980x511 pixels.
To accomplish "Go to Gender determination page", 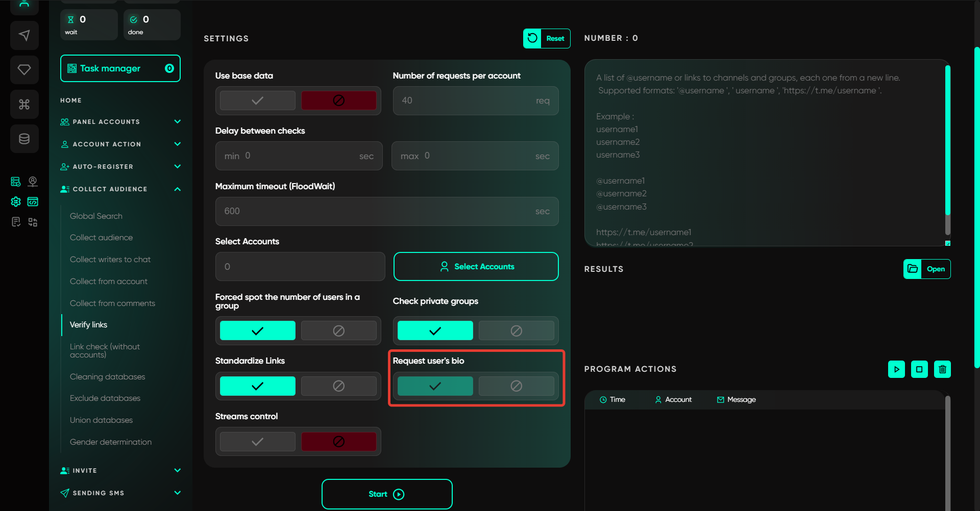I will coord(111,442).
